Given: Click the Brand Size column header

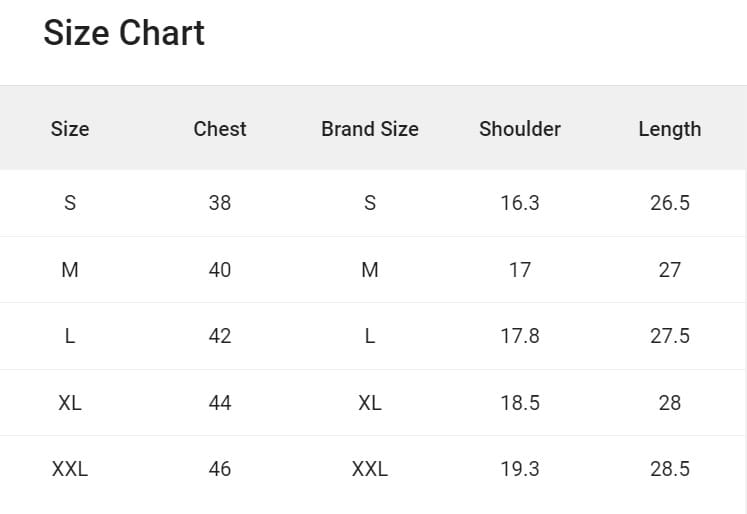Looking at the screenshot, I should point(370,129).
